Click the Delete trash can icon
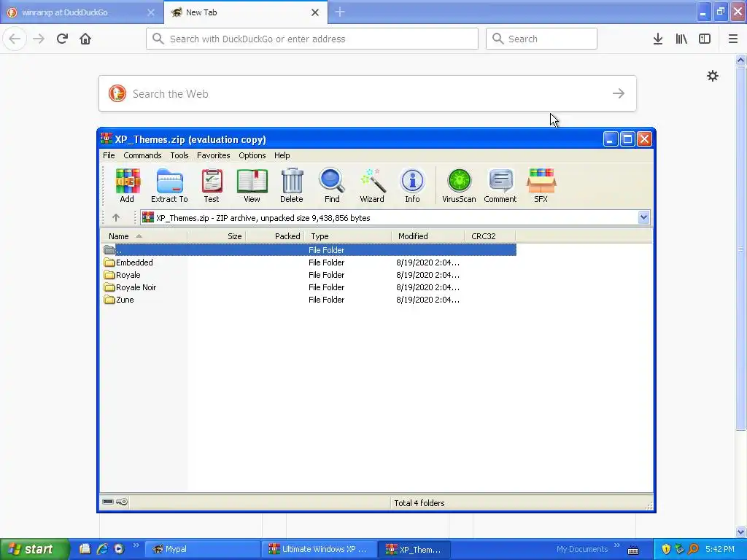 [x=292, y=185]
